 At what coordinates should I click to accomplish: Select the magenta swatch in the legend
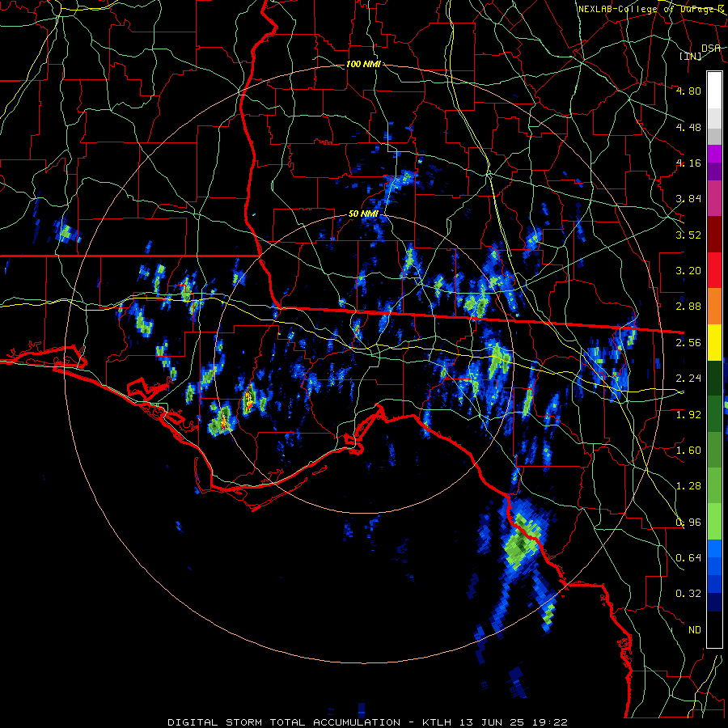pos(714,154)
